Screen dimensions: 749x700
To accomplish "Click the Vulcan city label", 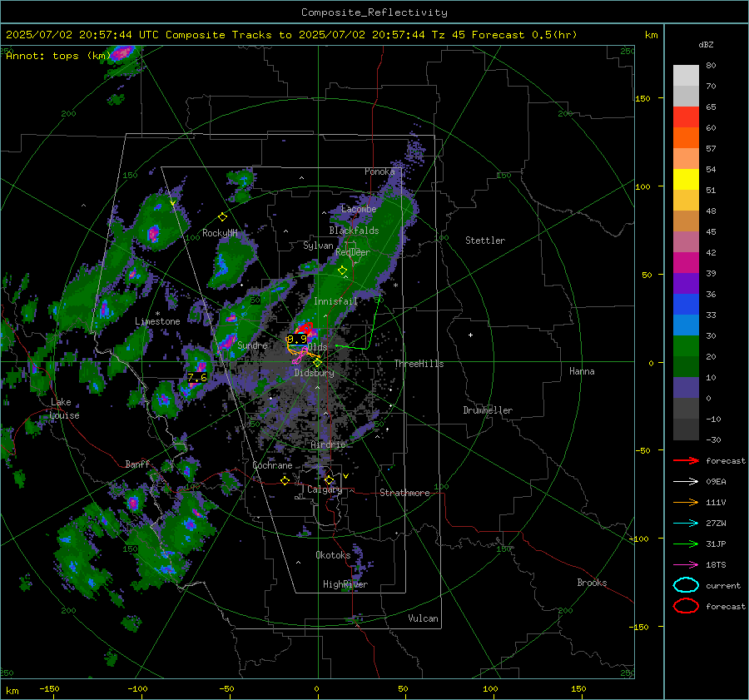I will [x=424, y=618].
